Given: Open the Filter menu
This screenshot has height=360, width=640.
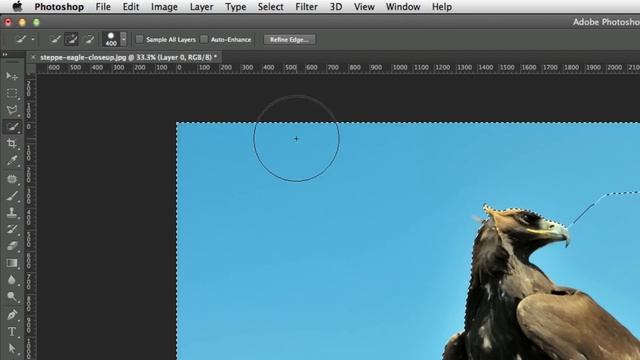Looking at the screenshot, I should click(x=306, y=7).
